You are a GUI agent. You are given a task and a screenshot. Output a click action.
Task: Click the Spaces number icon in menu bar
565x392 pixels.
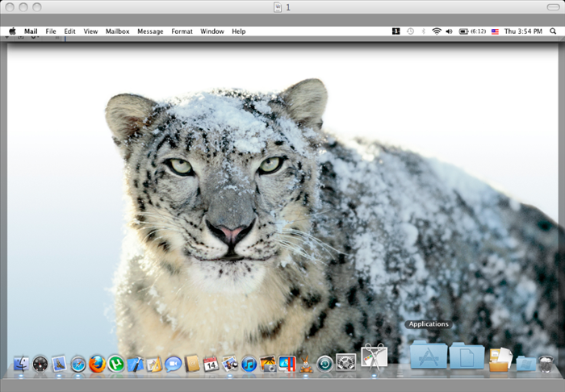click(x=396, y=31)
